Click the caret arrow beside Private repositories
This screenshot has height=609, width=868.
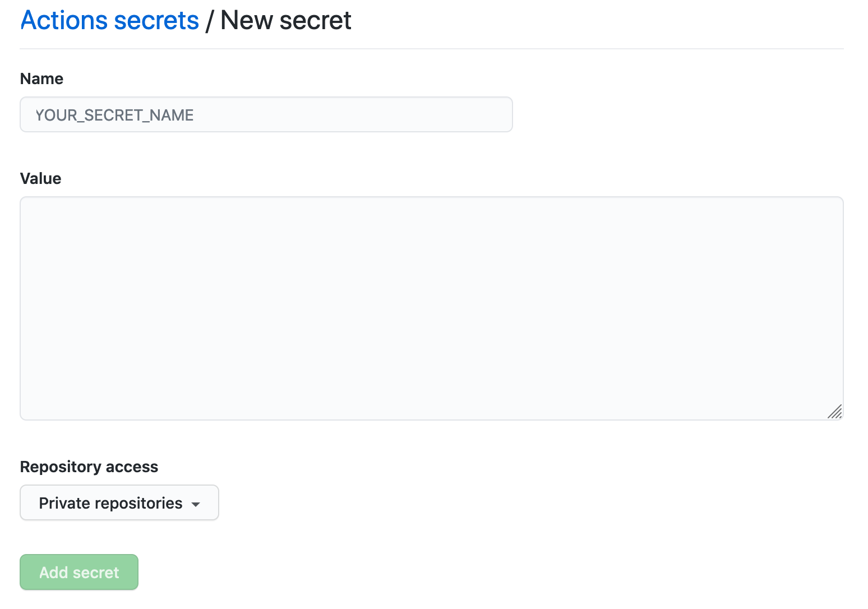coord(196,504)
